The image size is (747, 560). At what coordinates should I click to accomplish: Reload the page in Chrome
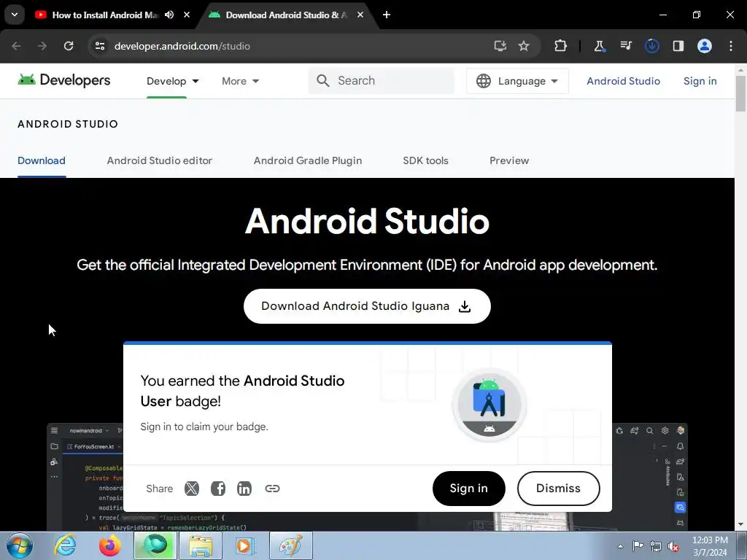69,46
